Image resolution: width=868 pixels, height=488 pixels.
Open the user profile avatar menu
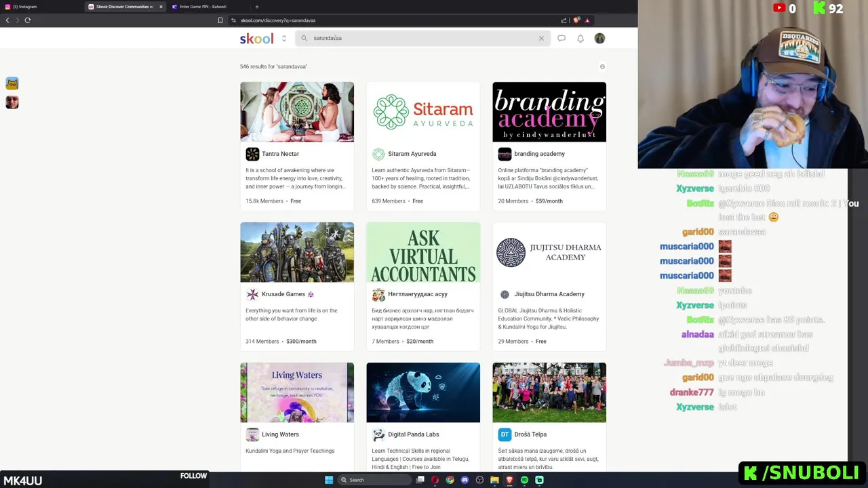599,39
